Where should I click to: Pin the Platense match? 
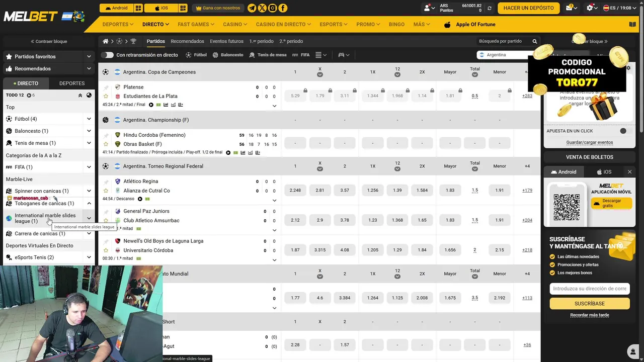[106, 87]
